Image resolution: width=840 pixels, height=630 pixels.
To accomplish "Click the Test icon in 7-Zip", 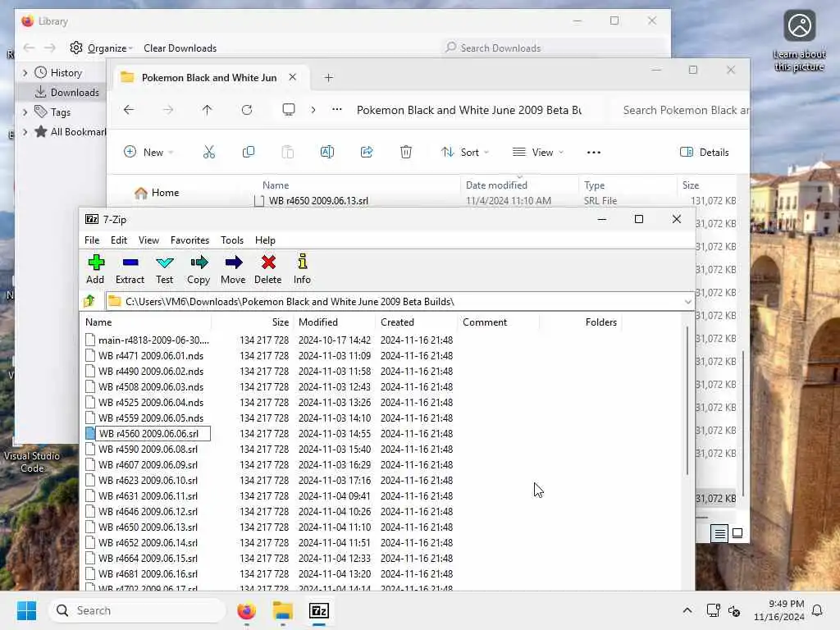I will [x=164, y=269].
